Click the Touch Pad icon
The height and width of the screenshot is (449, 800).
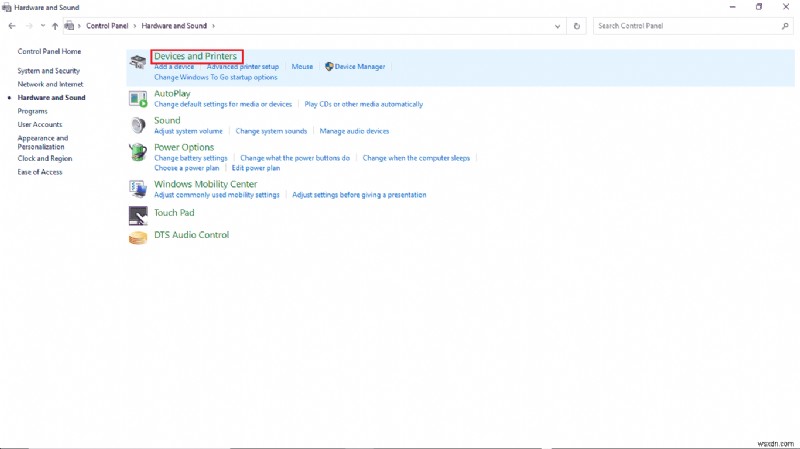click(138, 216)
